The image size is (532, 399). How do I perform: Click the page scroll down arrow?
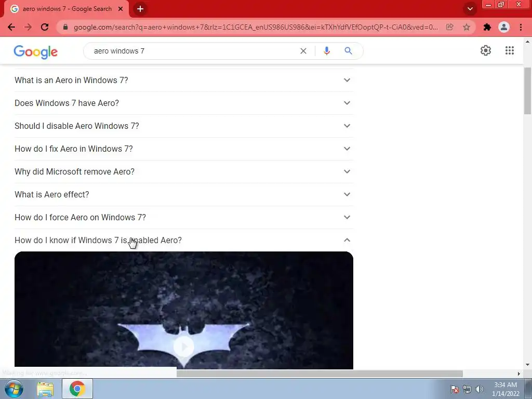click(x=527, y=365)
